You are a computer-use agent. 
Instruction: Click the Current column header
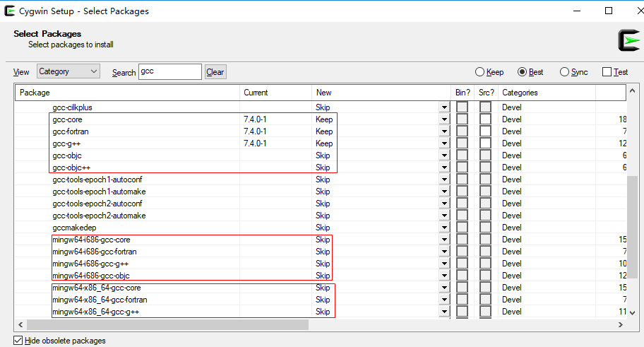point(275,93)
